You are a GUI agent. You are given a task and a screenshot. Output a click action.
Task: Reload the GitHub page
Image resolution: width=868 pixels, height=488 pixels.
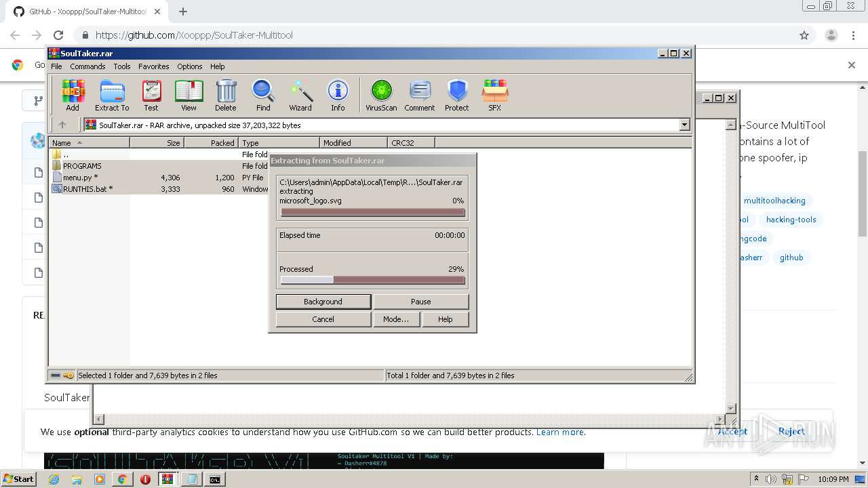58,35
